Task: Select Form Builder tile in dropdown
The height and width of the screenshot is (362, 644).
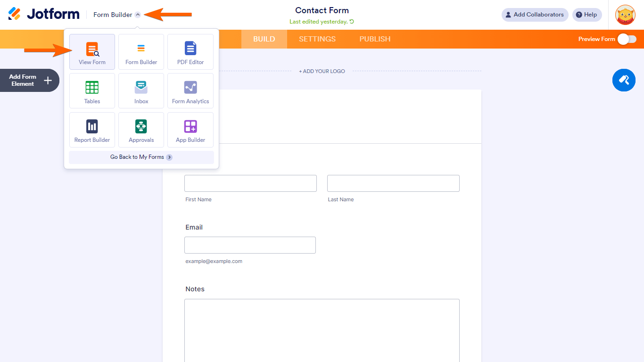Action: (141, 52)
